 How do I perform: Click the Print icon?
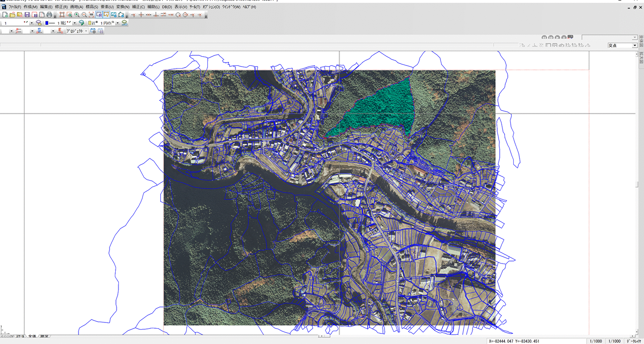49,15
